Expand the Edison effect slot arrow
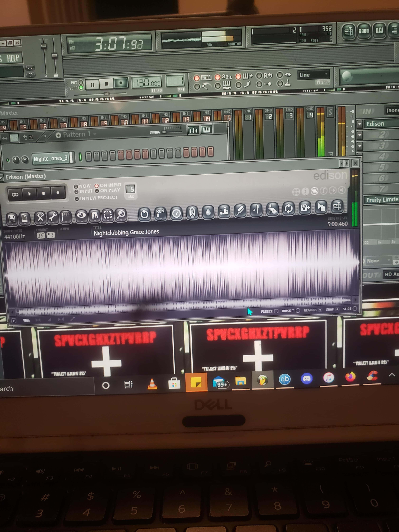Viewport: 399px width, 532px height. [360, 124]
